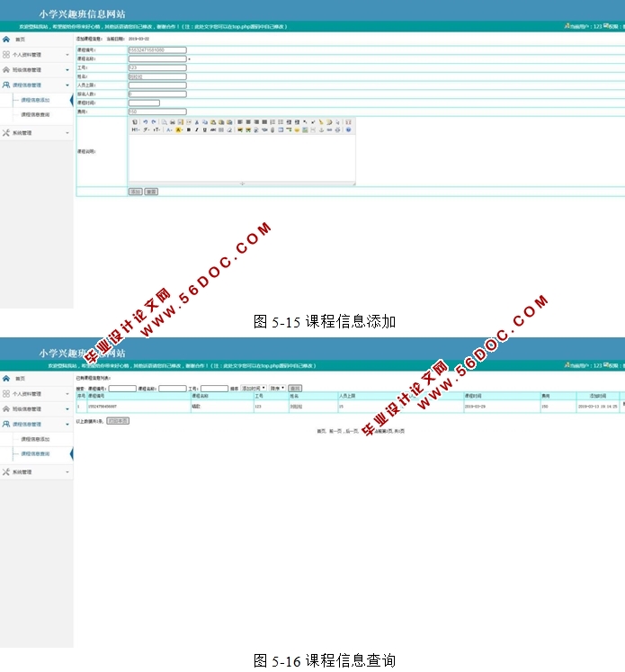Click the 打印本页 print page button
Image resolution: width=625 pixels, height=672 pixels.
118,420
